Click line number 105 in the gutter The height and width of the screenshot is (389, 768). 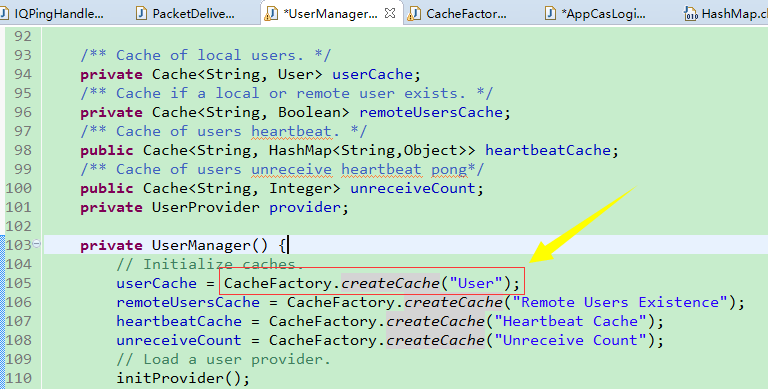coord(18,283)
